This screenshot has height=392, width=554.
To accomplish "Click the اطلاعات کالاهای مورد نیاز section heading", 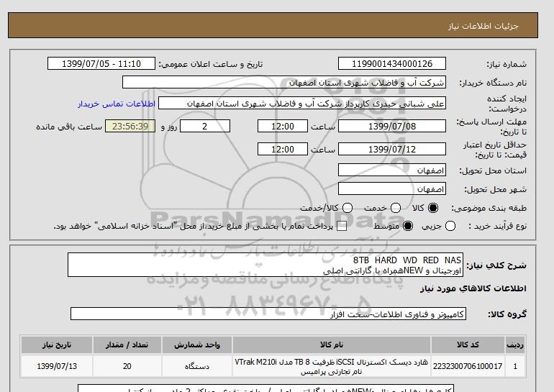I will click(473, 288).
